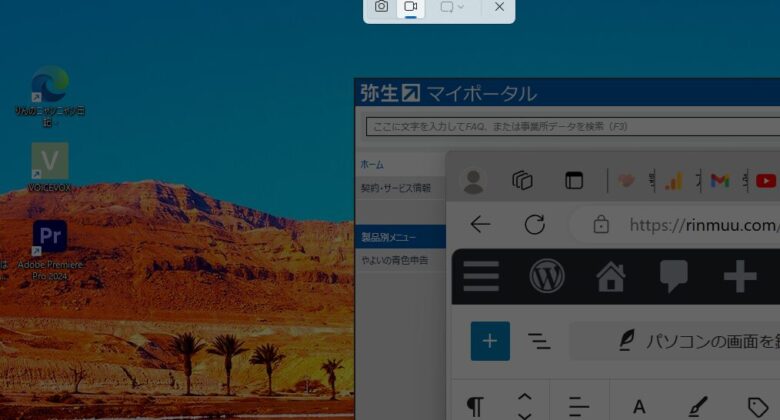The height and width of the screenshot is (420, 780).
Task: Select ホーム in Yayoi My Portal sidebar
Action: (372, 164)
